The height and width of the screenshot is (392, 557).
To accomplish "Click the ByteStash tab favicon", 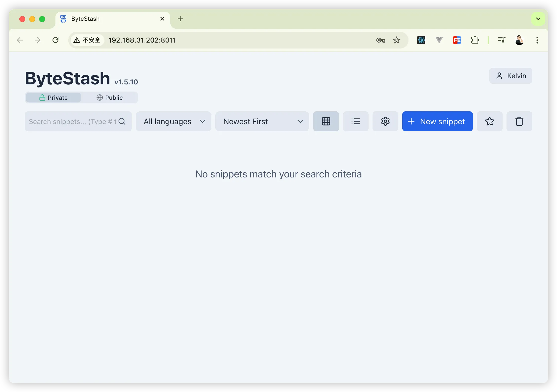I will coord(63,19).
